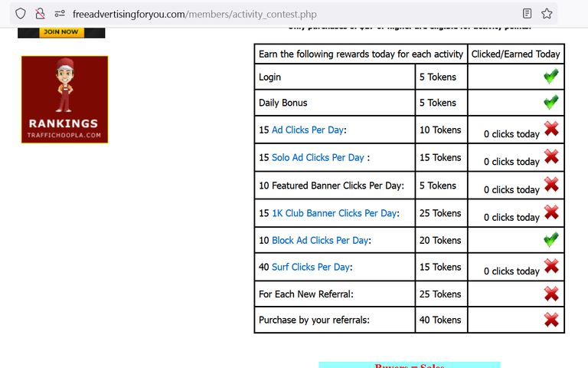The image size is (588, 368).
Task: Click the JOIN NOW banner button
Action: pos(61,32)
